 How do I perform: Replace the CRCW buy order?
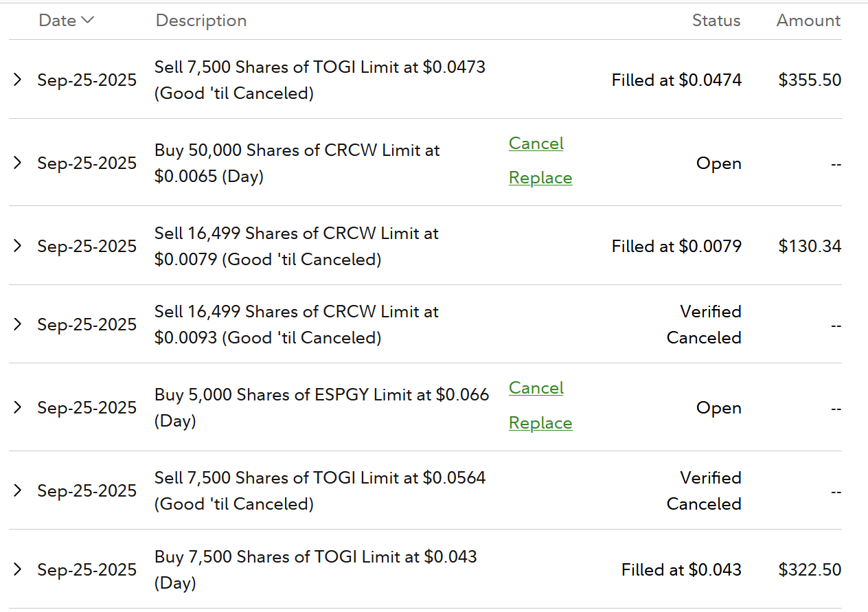point(540,178)
